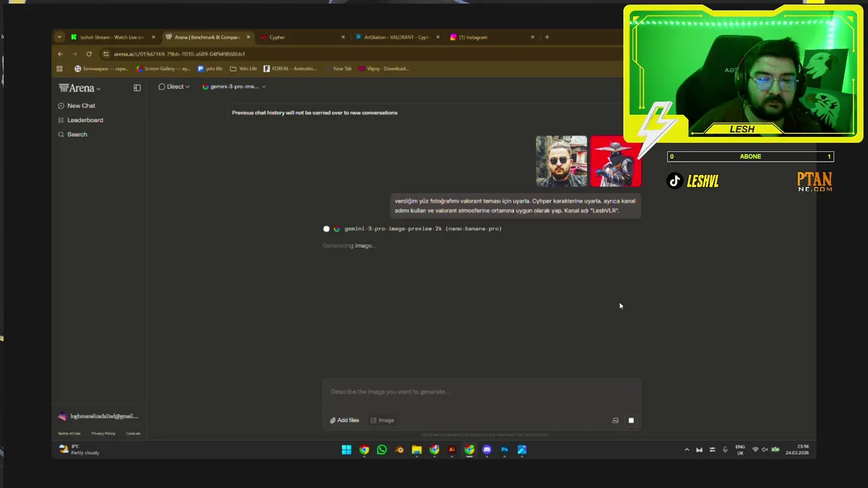Image resolution: width=868 pixels, height=488 pixels.
Task: Open WhatsApp from the taskbar
Action: pyautogui.click(x=382, y=449)
